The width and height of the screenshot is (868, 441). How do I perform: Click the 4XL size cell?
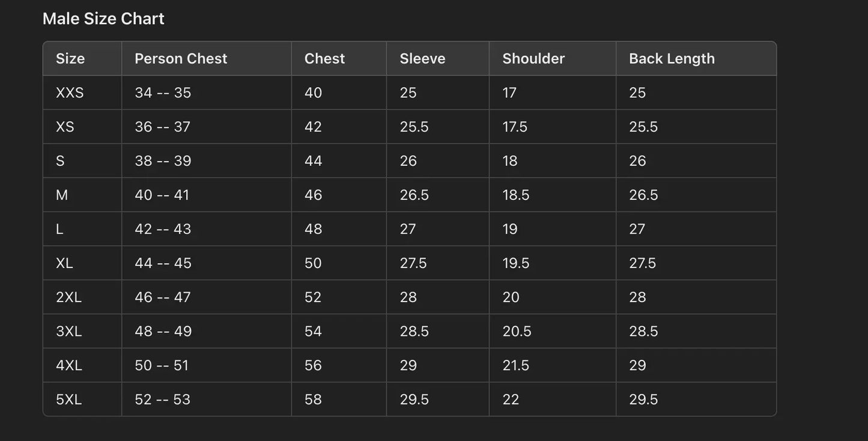(68, 365)
